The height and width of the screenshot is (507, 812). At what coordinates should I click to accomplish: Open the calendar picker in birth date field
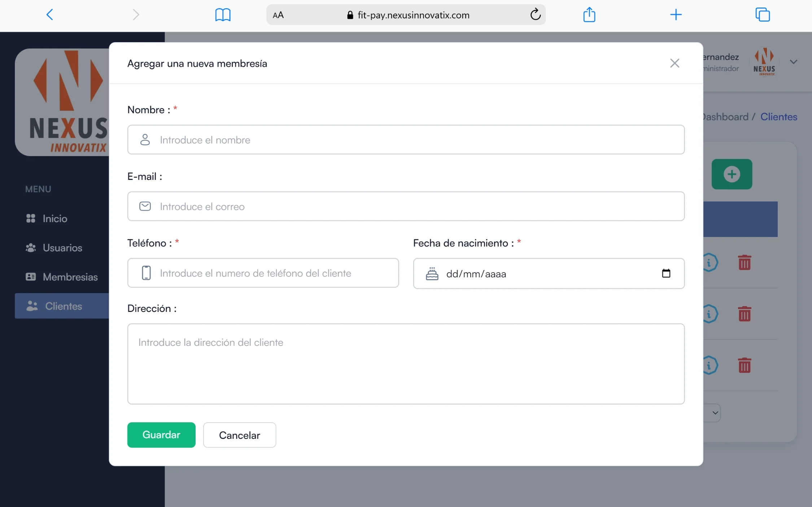(666, 273)
